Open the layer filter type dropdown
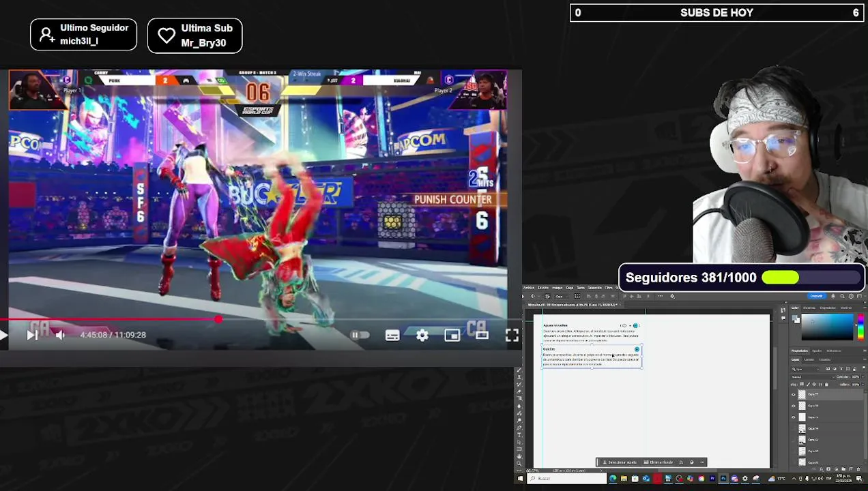Screen dimensions: 868x491 [805, 369]
